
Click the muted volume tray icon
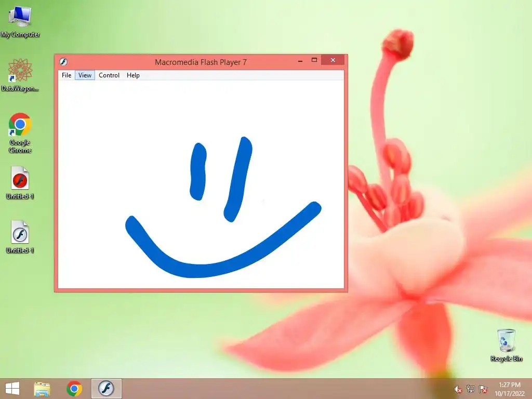(458, 389)
